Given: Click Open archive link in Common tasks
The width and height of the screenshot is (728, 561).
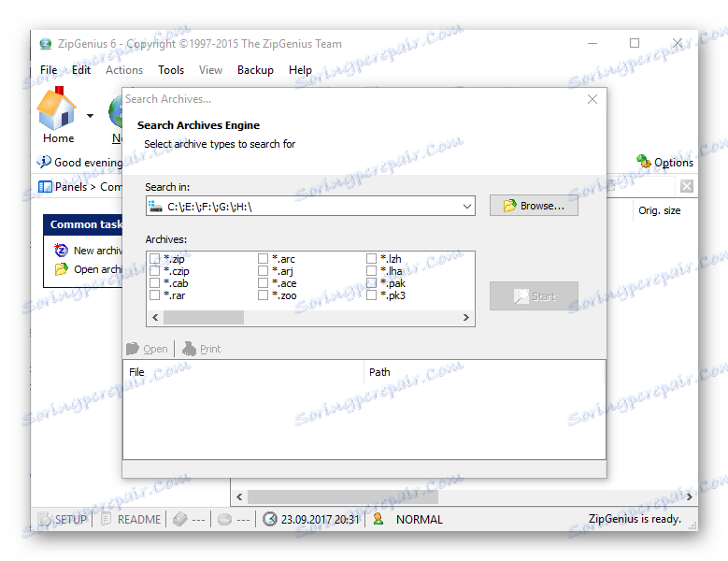Looking at the screenshot, I should 98,269.
